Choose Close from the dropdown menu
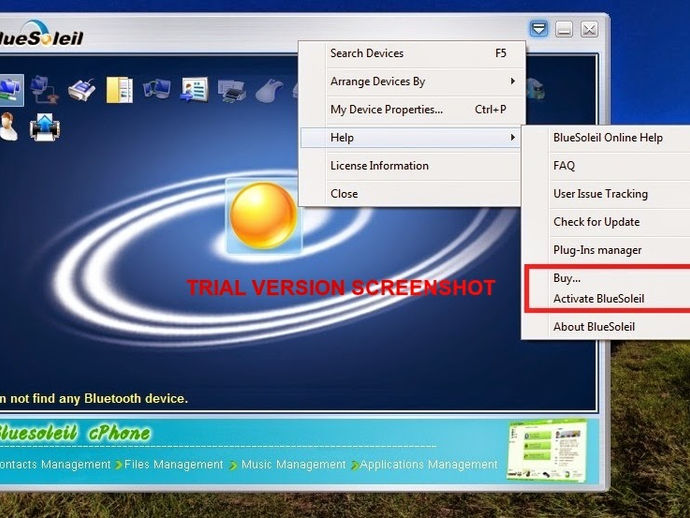Viewport: 690px width, 518px height. click(410, 194)
